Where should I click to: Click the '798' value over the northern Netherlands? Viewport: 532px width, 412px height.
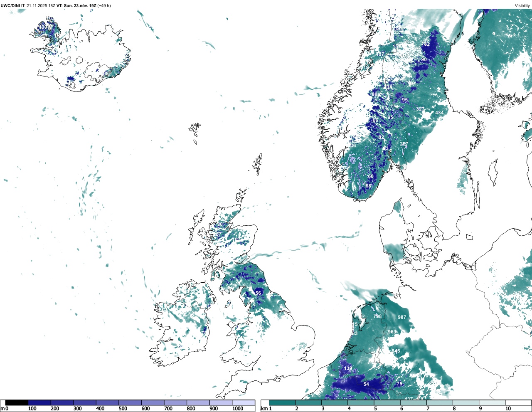377,317
